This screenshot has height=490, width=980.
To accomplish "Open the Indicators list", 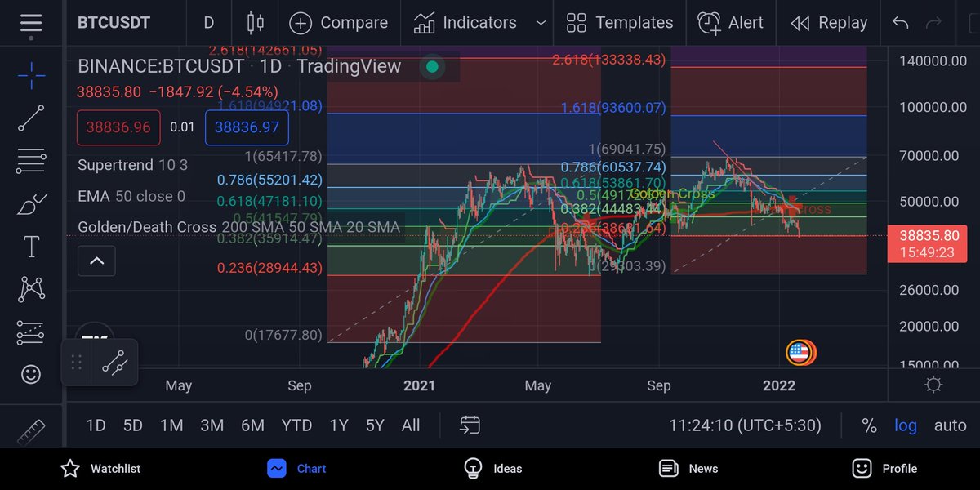I will pyautogui.click(x=465, y=23).
